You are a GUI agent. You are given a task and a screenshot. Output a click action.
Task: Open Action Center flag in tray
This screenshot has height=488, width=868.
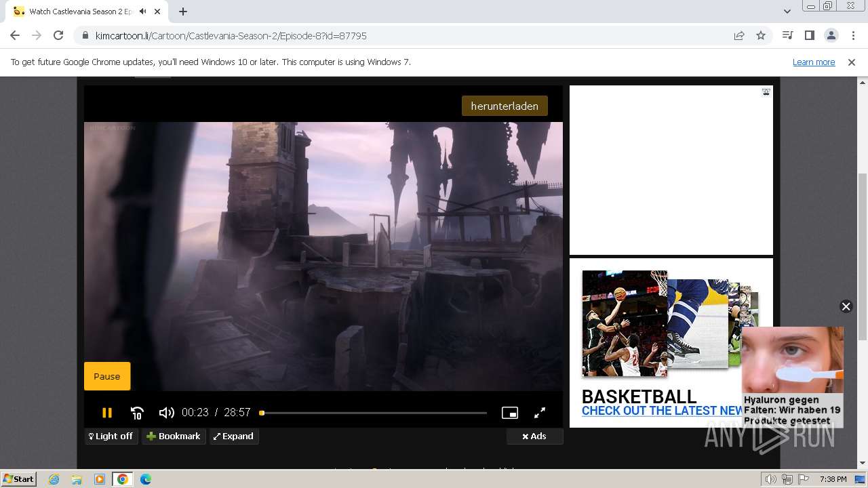coord(803,479)
